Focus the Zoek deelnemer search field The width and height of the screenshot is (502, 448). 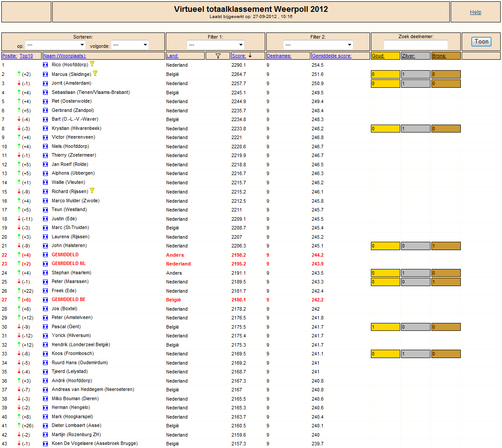[416, 45]
